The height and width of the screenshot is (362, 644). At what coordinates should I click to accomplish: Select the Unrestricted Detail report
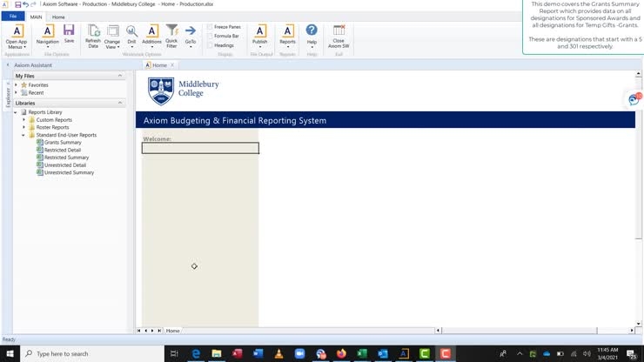point(65,165)
